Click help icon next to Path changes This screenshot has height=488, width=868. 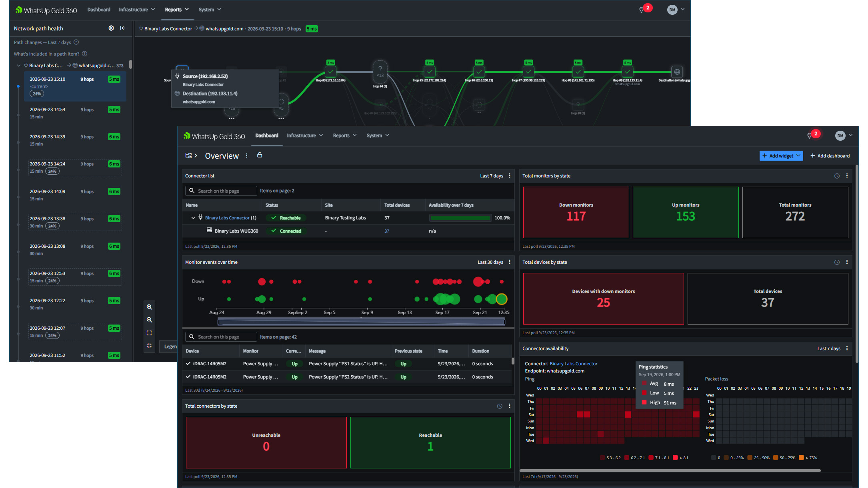coord(76,42)
